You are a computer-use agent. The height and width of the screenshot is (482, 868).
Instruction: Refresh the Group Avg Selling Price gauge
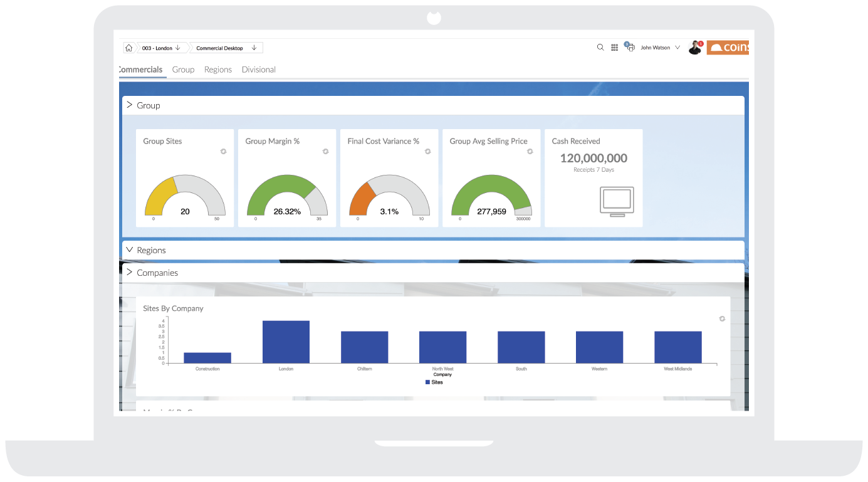coord(530,152)
